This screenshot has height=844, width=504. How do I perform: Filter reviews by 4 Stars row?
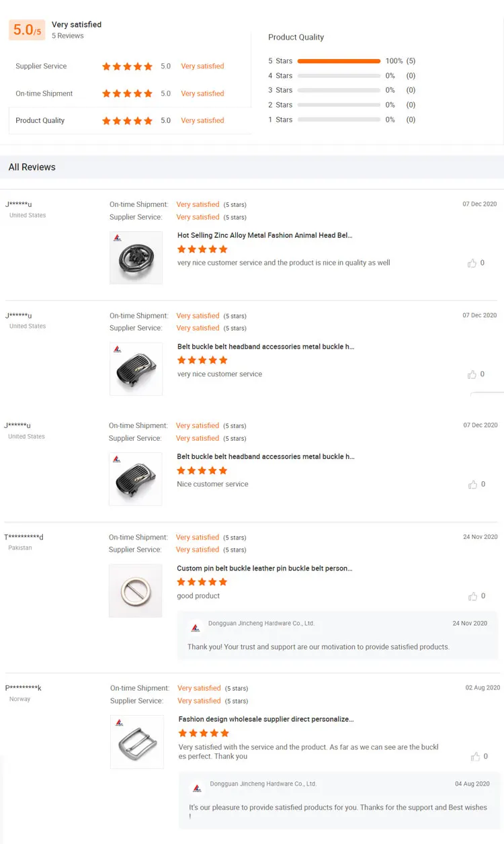click(339, 76)
